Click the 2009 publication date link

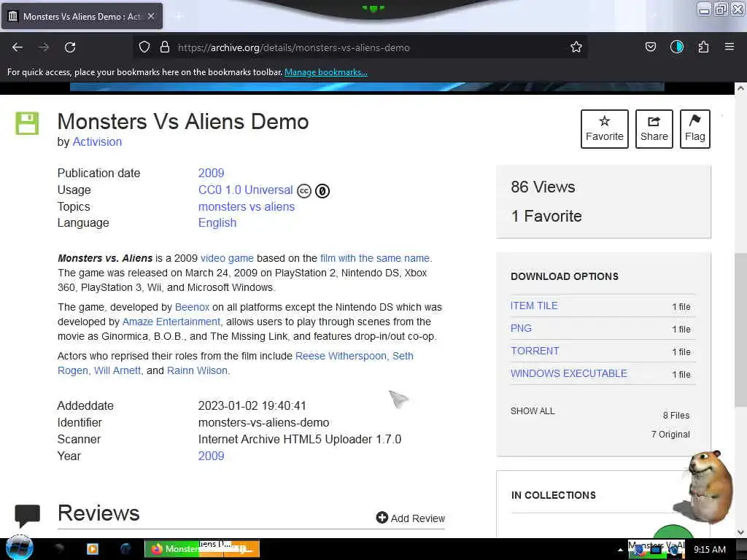(x=211, y=173)
